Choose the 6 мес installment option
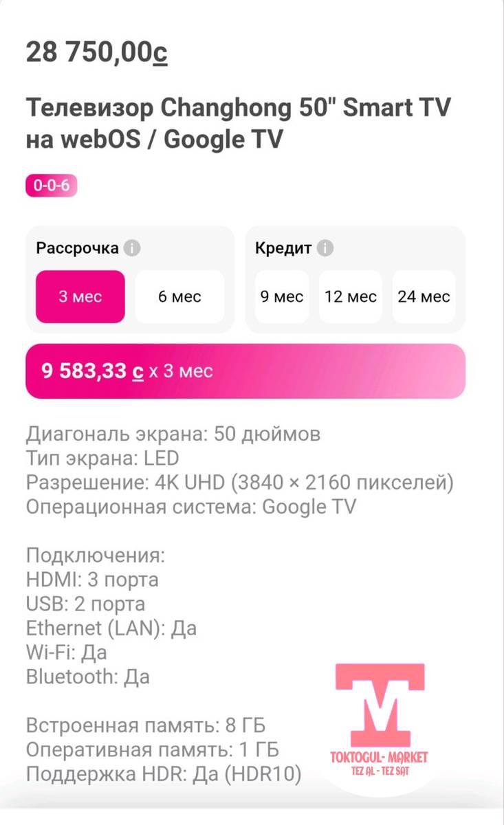Screen dimensions: 504x825 (x=179, y=296)
